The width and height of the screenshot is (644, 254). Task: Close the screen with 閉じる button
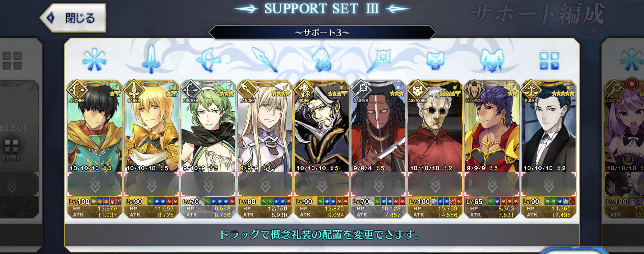pos(73,18)
